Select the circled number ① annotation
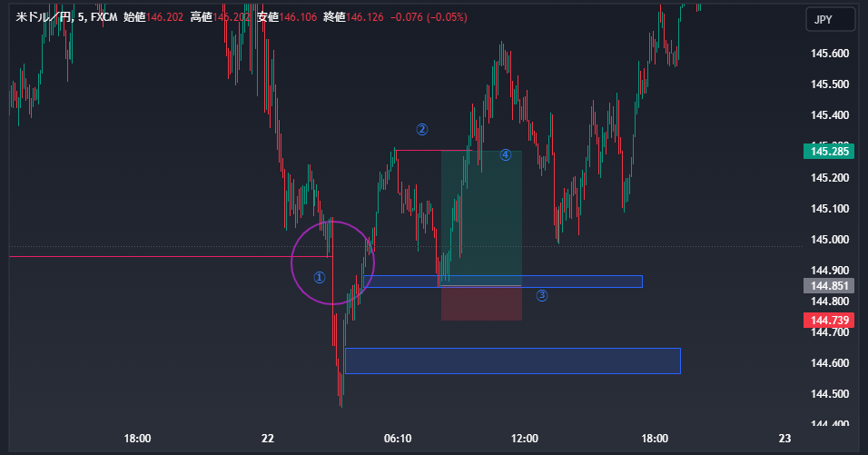This screenshot has height=455, width=868. tap(319, 277)
